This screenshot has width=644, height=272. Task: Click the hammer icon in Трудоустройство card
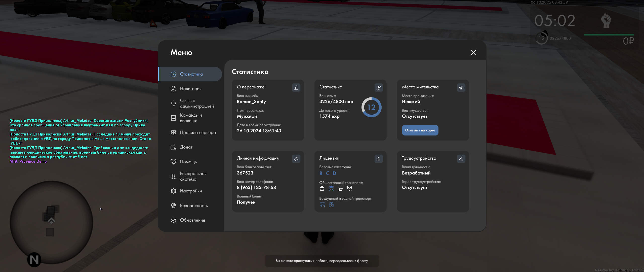click(x=461, y=159)
